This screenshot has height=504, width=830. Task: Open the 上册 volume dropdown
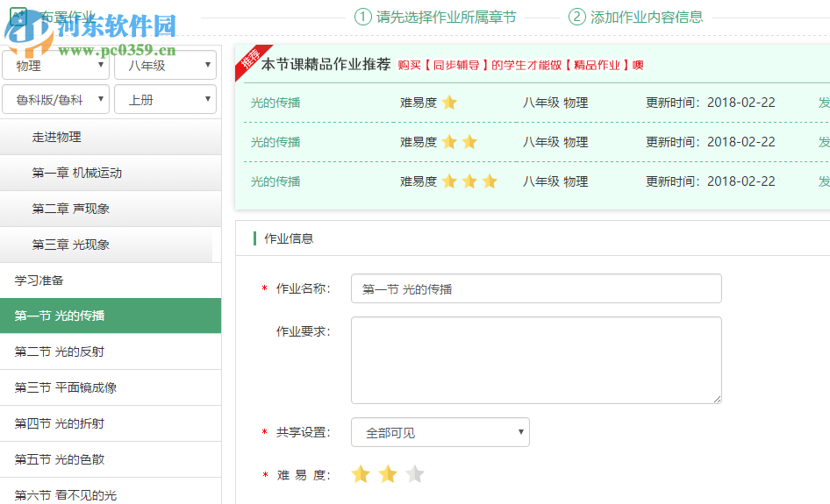[165, 99]
